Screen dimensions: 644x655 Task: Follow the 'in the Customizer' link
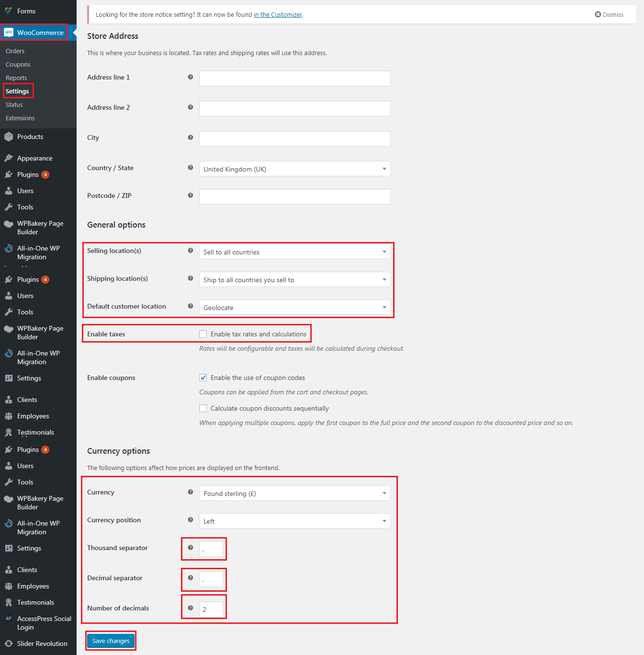278,14
